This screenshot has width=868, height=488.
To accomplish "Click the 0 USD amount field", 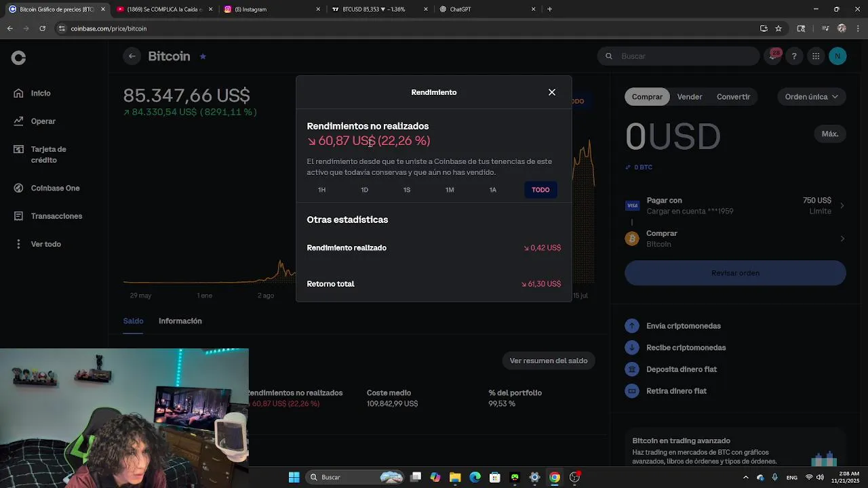I will click(x=673, y=137).
